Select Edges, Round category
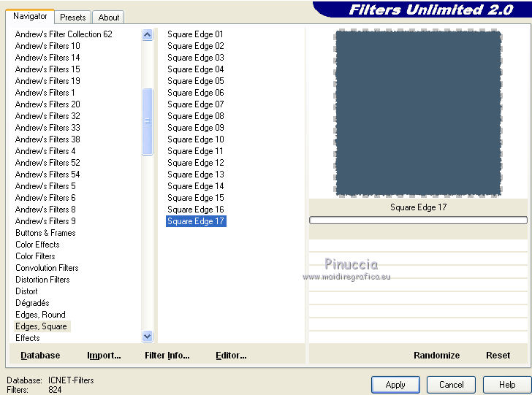 pos(40,315)
